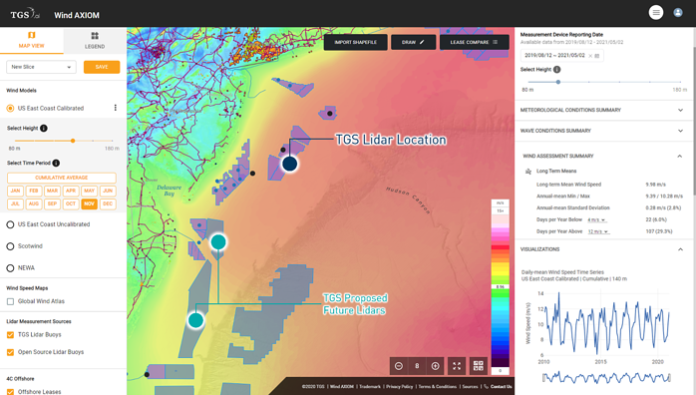Collapse the Wind Assessment Summary section
The height and width of the screenshot is (395, 696).
[679, 156]
